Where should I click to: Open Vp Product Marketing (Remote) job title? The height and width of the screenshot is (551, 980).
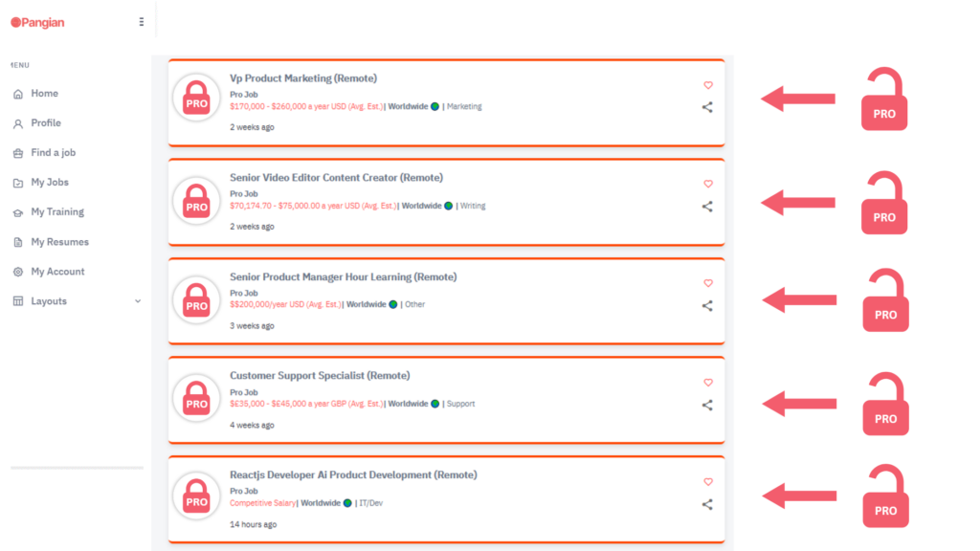303,78
